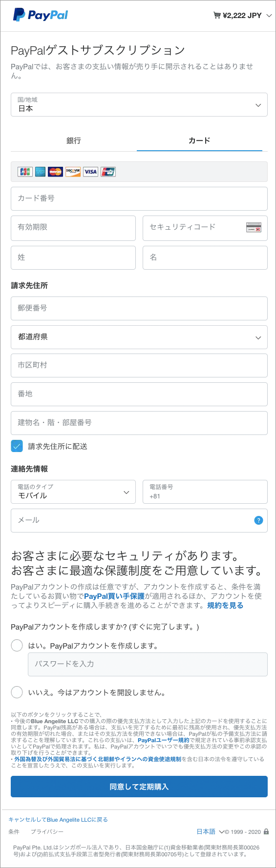Click the Discover card icon
The width and height of the screenshot is (276, 868).
pos(73,172)
